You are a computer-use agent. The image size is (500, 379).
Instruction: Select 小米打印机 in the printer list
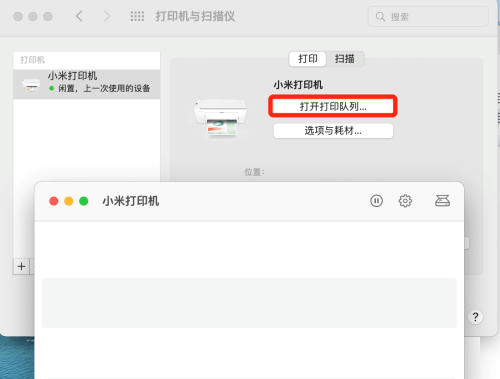click(87, 84)
